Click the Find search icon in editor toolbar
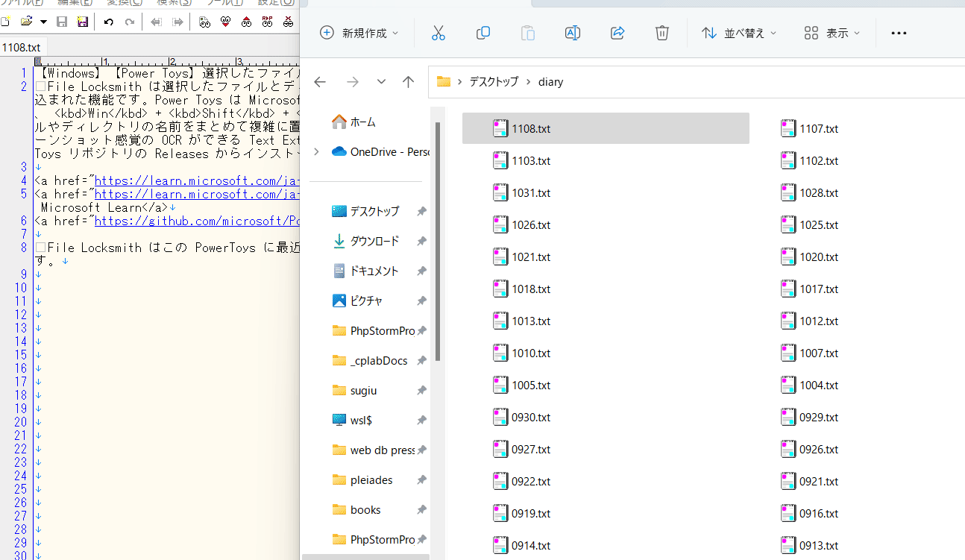The width and height of the screenshot is (965, 560). point(204,22)
